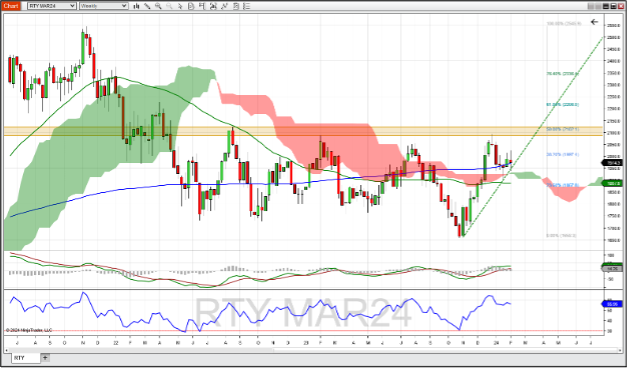The height and width of the screenshot is (368, 628).
Task: Click the zoom out magnifier icon
Action: click(x=169, y=6)
